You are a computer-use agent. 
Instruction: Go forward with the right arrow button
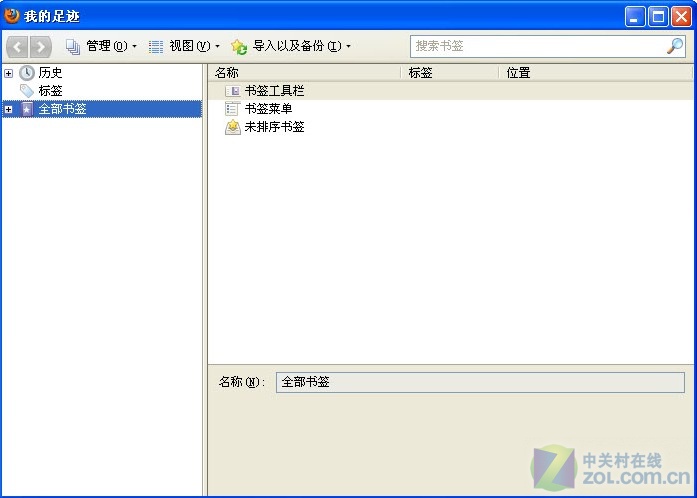pos(40,46)
